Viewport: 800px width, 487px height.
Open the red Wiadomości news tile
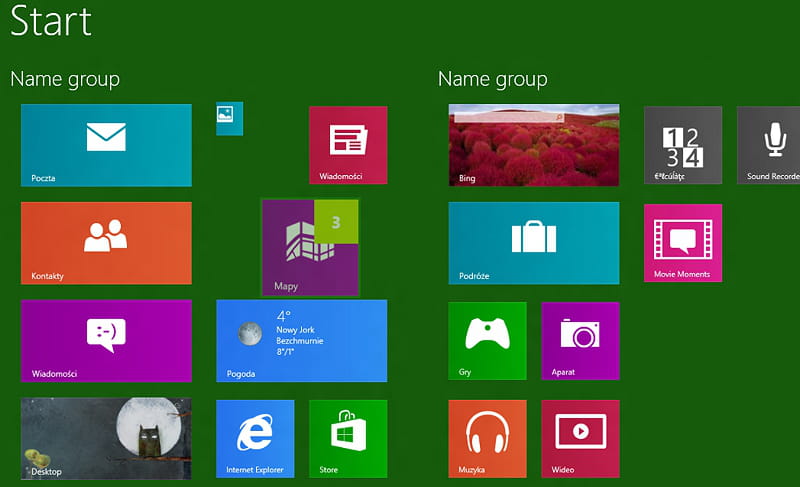(x=348, y=145)
